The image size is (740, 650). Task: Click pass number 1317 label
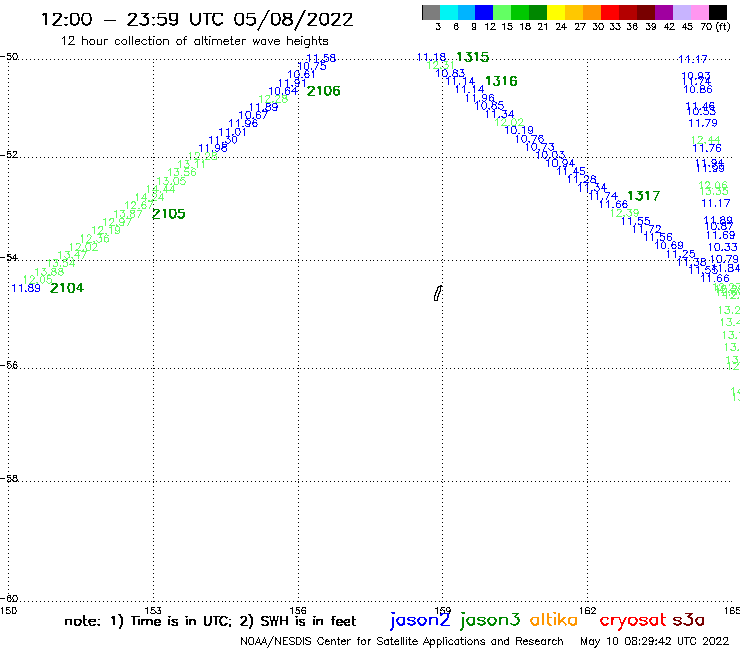pyautogui.click(x=644, y=196)
